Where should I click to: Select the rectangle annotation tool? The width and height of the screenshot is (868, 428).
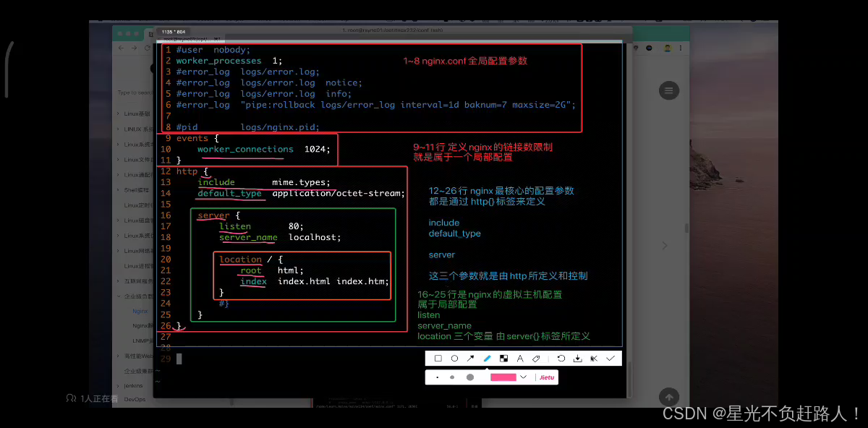438,358
